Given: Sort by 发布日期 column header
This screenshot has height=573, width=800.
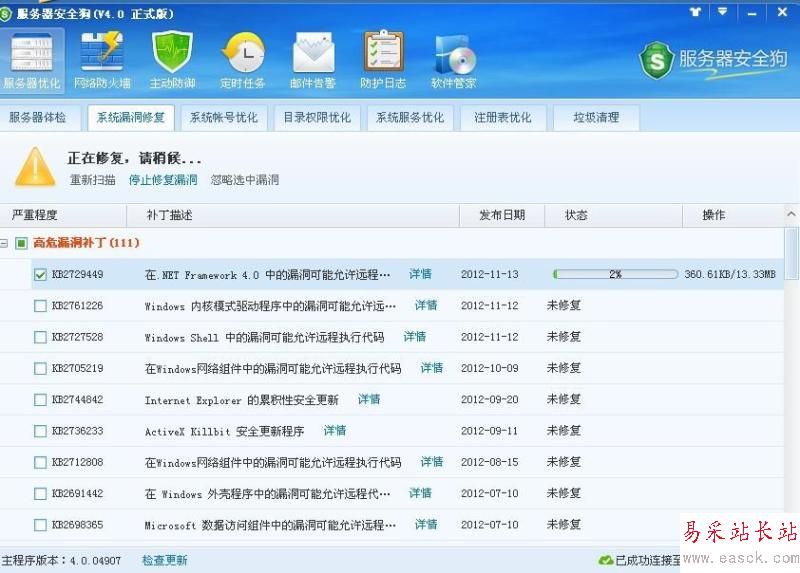Looking at the screenshot, I should (x=502, y=215).
